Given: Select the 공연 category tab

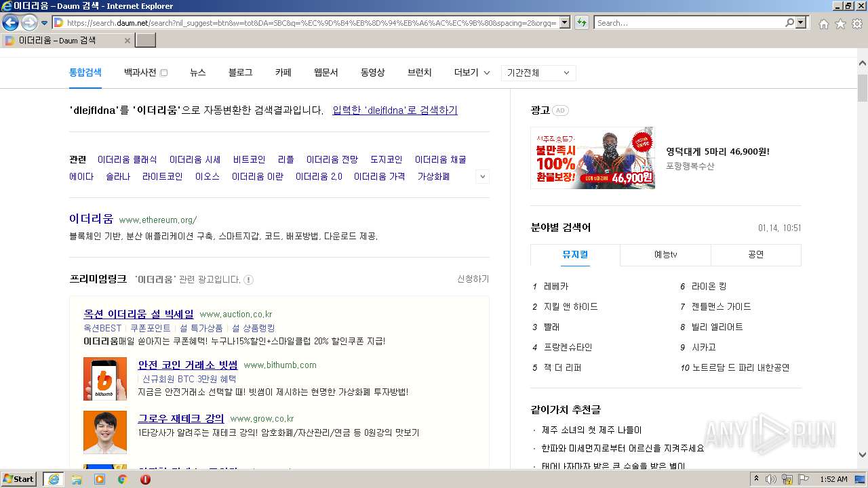Looking at the screenshot, I should (756, 255).
